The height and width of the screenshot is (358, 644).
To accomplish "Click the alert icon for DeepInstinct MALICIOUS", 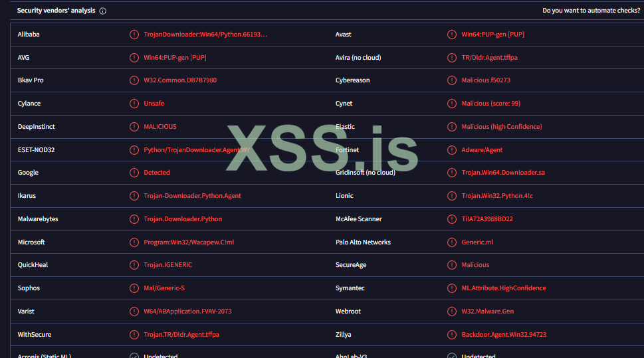I will click(134, 127).
